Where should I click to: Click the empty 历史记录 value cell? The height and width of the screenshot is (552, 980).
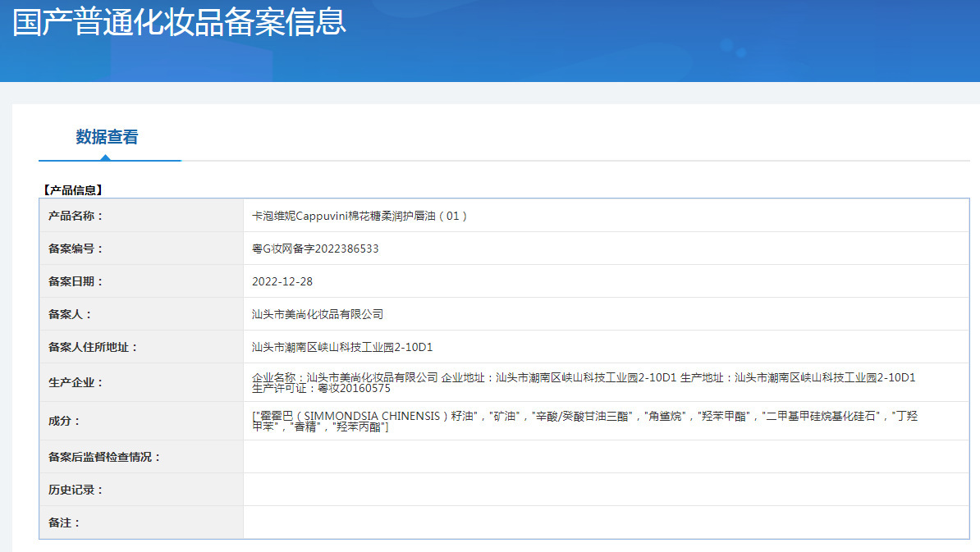[606, 490]
